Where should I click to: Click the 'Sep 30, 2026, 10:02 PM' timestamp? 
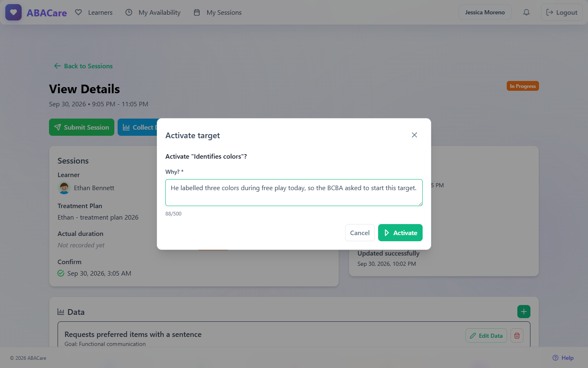pyautogui.click(x=387, y=264)
